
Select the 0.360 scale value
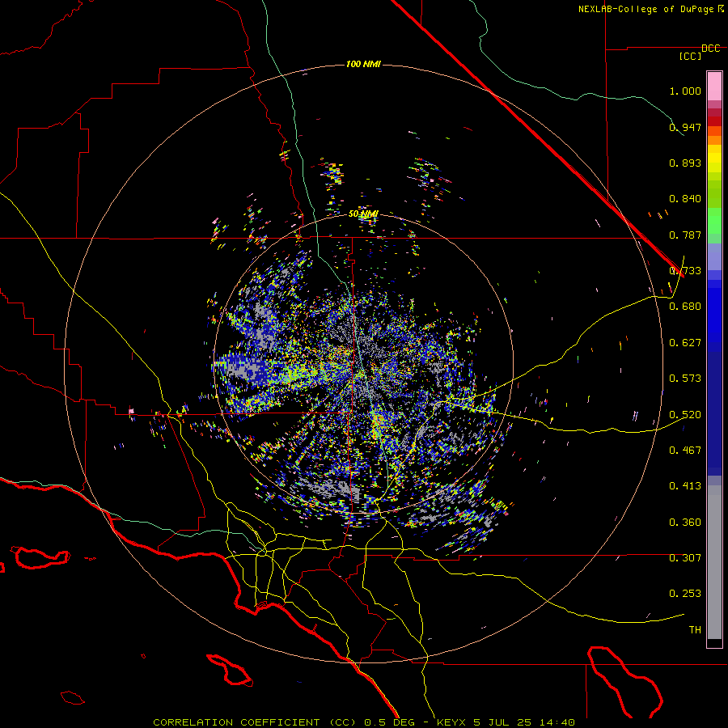click(685, 523)
